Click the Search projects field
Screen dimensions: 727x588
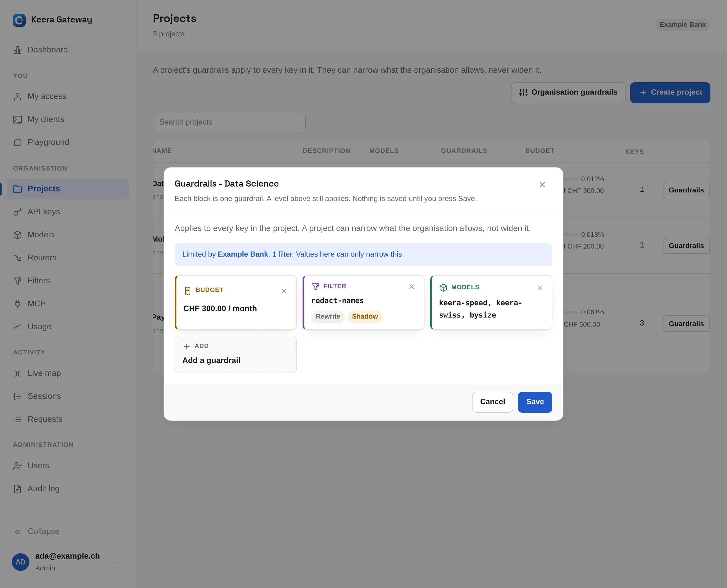[x=229, y=123]
